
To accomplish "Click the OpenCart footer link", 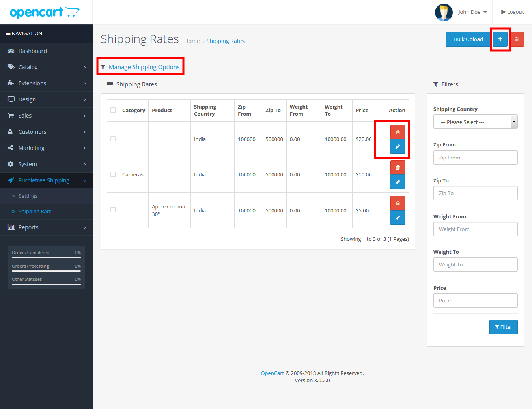I will 272,373.
